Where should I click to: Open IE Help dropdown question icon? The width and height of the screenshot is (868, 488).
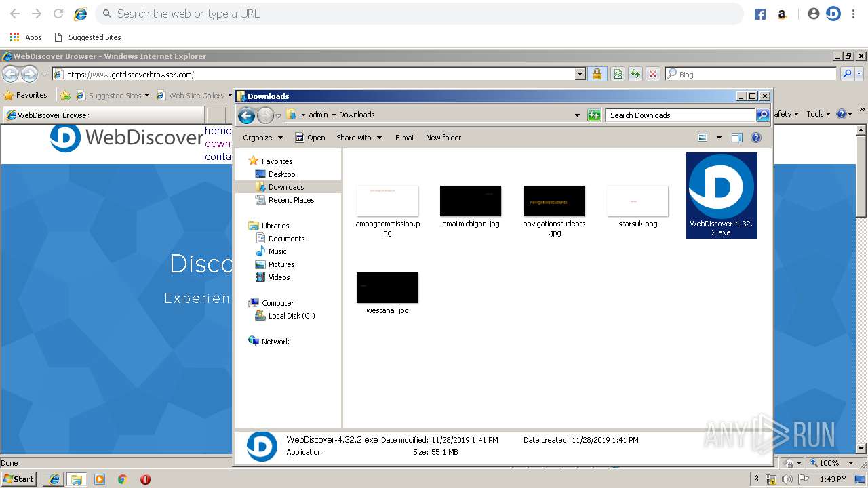845,114
